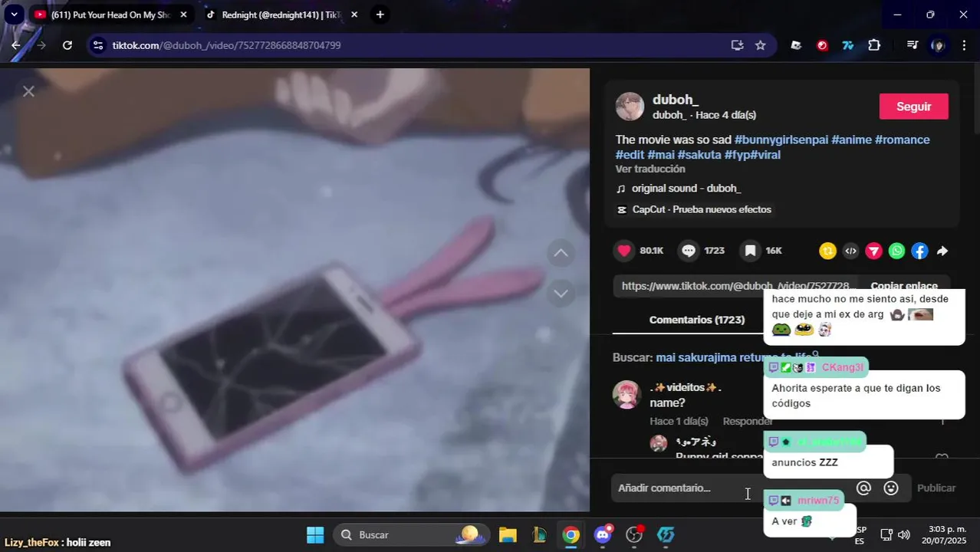This screenshot has width=980, height=552.
Task: Close the YouTube tab
Action: pos(183,15)
